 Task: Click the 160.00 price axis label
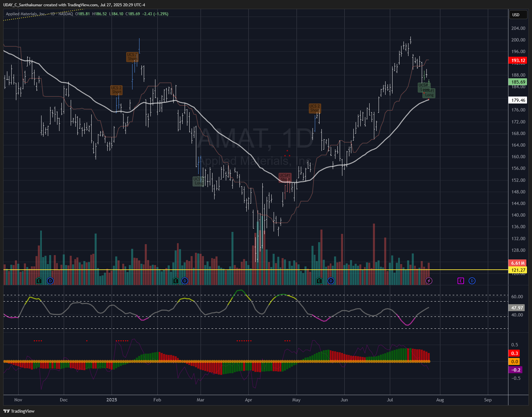518,157
